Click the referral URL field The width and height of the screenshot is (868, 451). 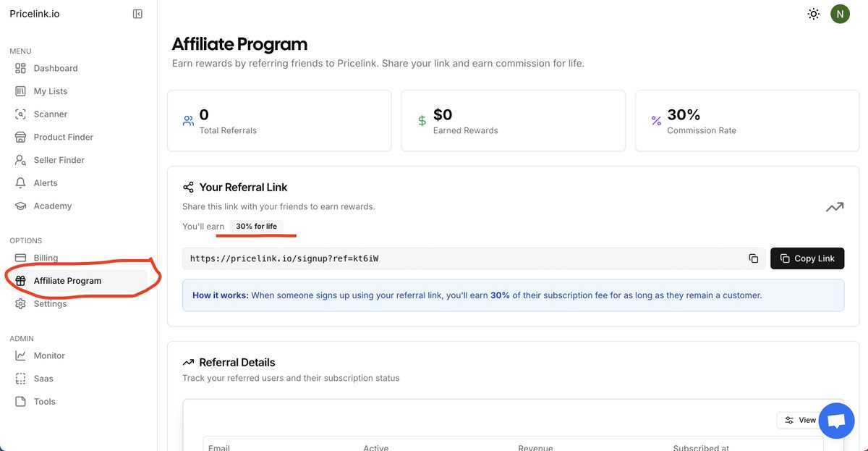click(x=474, y=258)
